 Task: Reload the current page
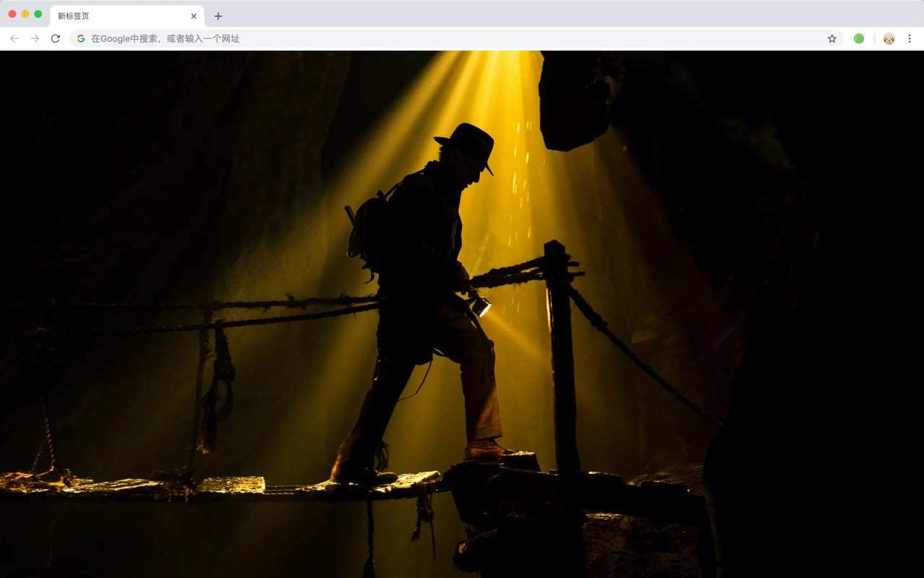click(56, 38)
